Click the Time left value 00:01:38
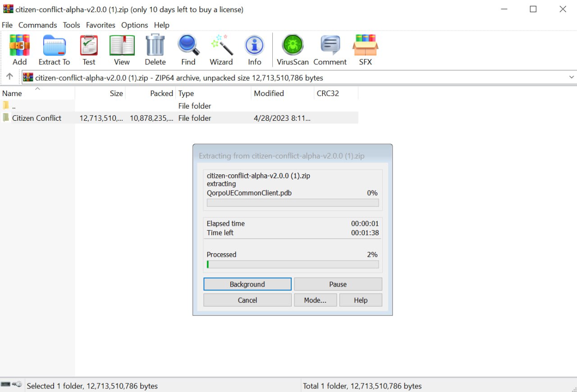577x392 pixels. pos(365,233)
